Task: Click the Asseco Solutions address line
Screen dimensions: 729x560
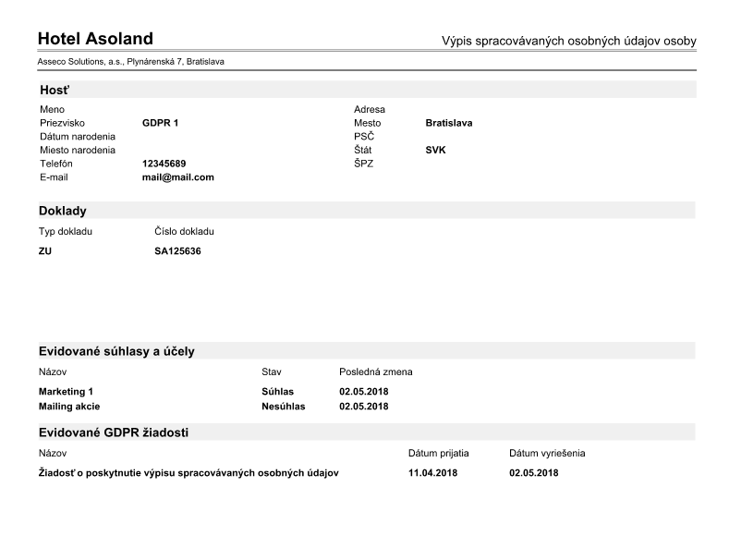Action: (x=130, y=62)
